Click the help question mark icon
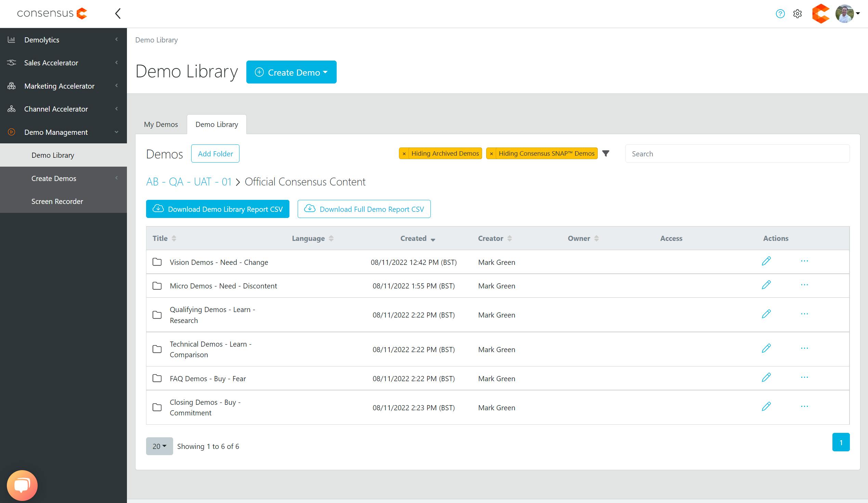This screenshot has height=503, width=868. coord(780,14)
